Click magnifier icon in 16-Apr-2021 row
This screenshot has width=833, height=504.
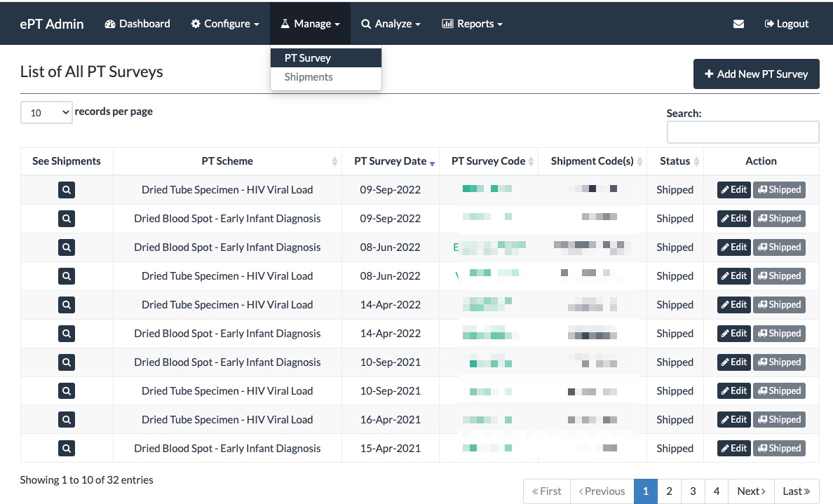[67, 420]
